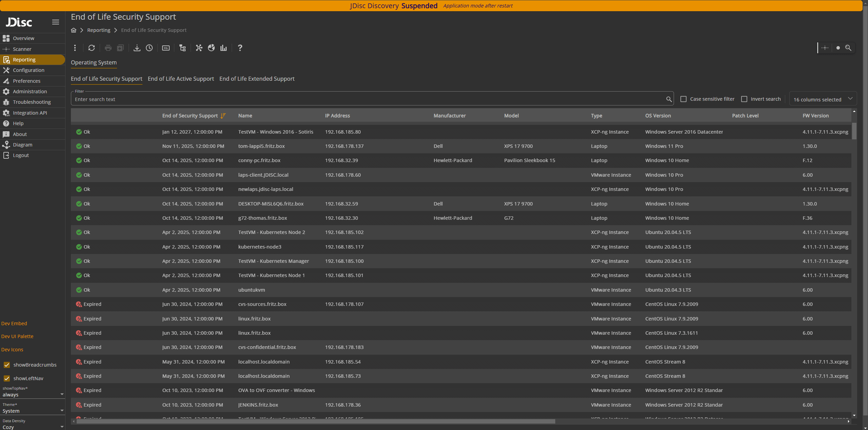Click the export download icon

[137, 48]
